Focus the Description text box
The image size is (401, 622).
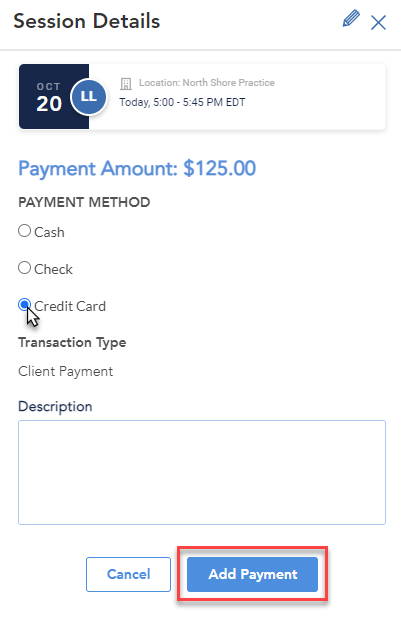point(202,472)
